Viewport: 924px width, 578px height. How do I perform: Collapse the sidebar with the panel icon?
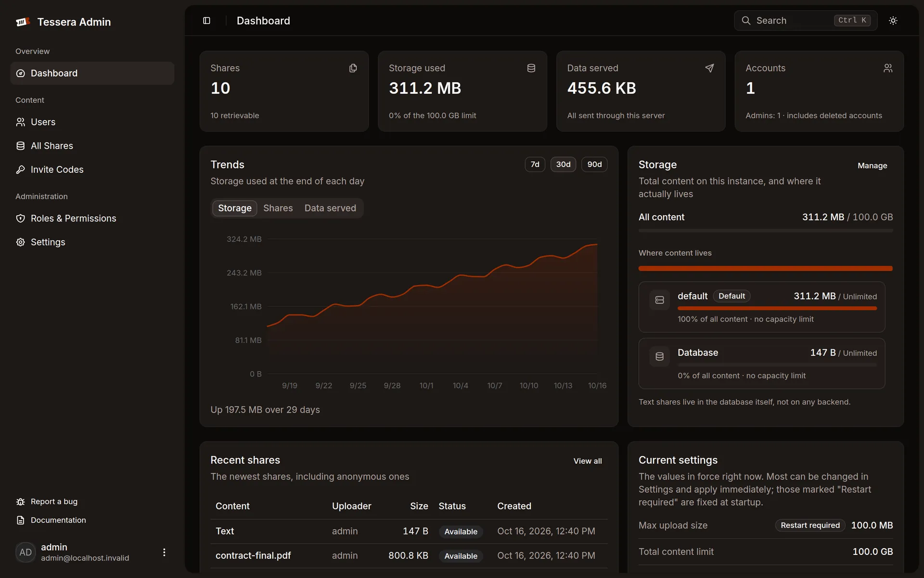(206, 21)
